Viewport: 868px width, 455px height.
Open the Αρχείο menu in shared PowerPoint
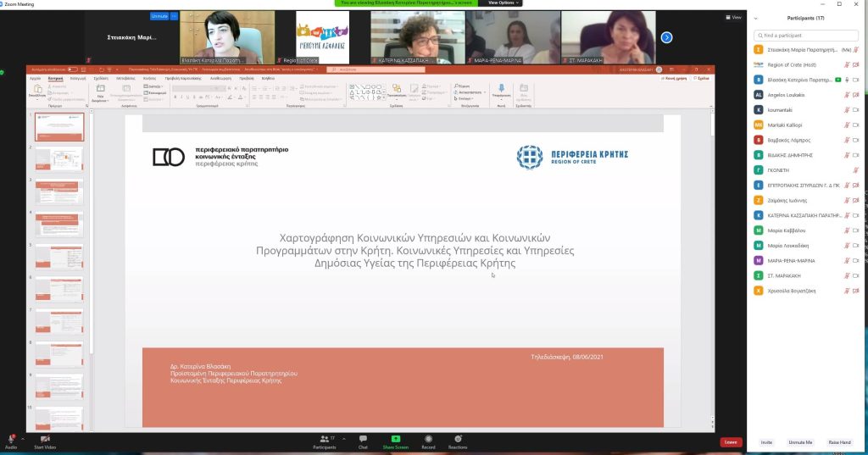tap(35, 79)
